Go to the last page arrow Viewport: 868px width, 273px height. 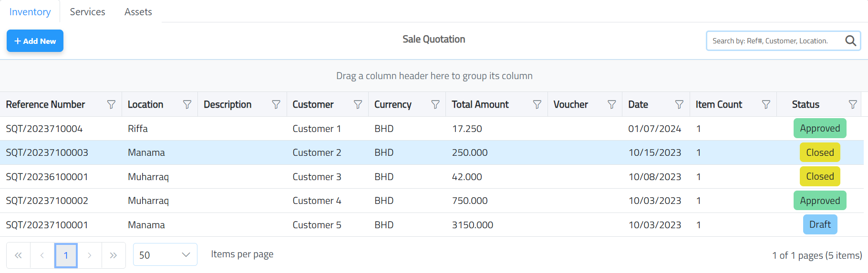coord(114,255)
